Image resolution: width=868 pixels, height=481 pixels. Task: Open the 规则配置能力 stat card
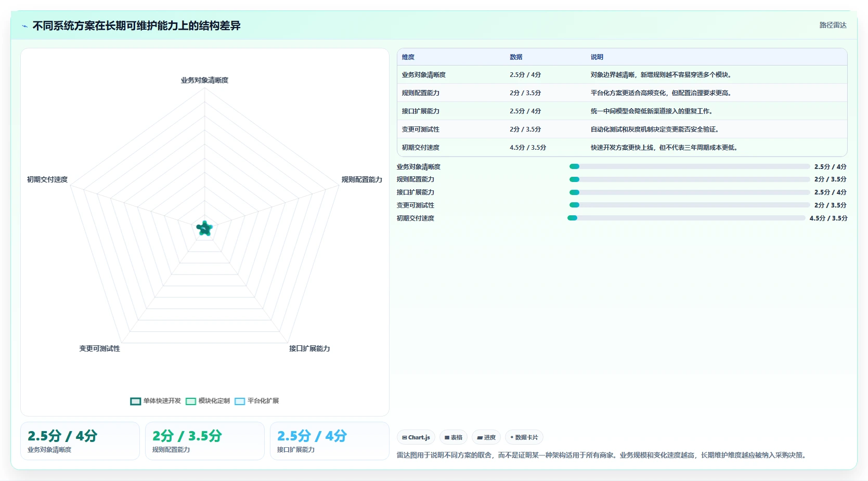pyautogui.click(x=205, y=441)
